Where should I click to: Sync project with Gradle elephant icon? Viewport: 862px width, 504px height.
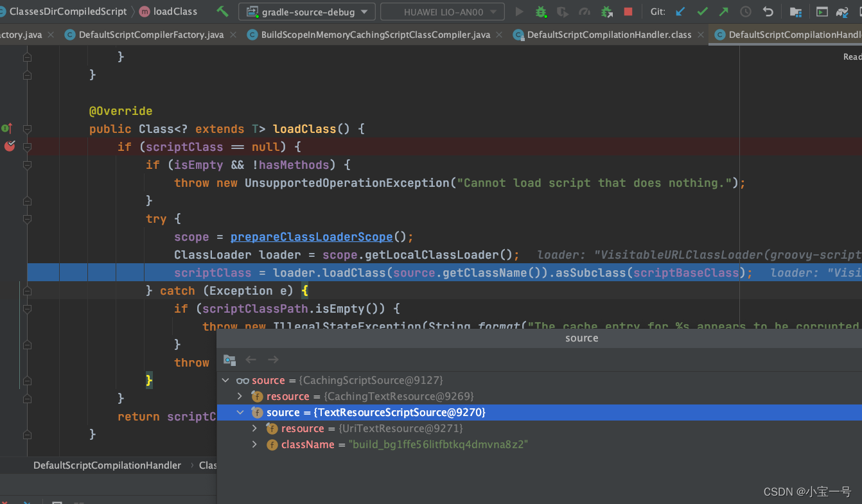coord(843,12)
